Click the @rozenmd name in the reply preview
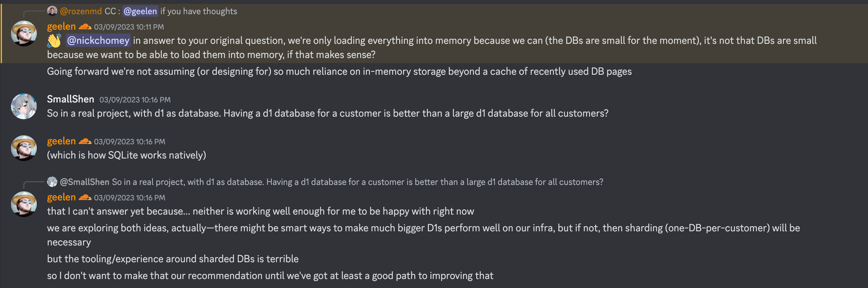868x288 pixels. pos(81,12)
